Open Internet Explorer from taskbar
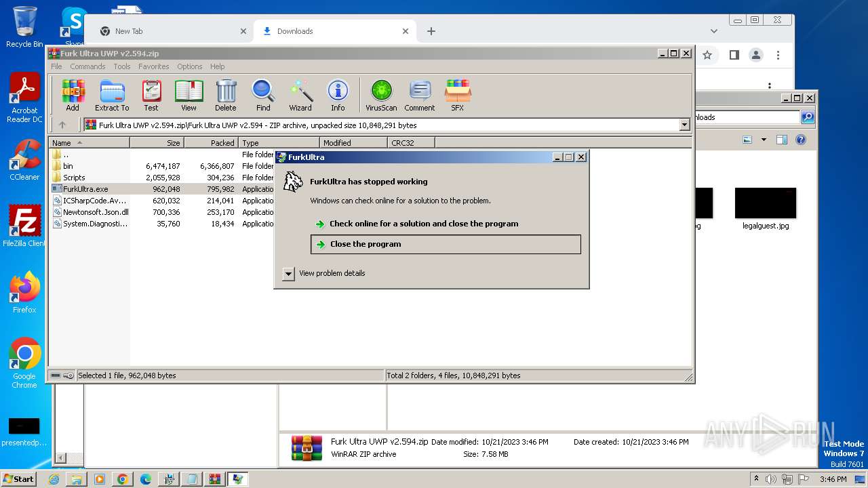The height and width of the screenshot is (488, 868). click(x=54, y=479)
